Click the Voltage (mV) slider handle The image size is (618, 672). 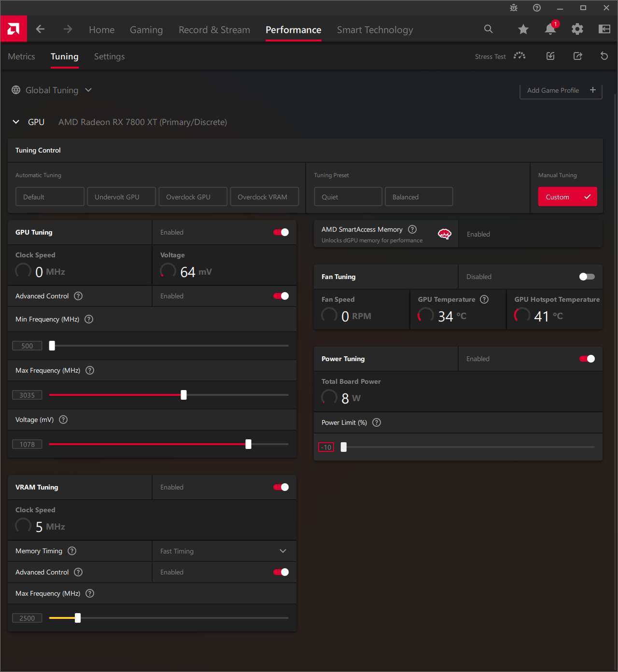pos(248,444)
